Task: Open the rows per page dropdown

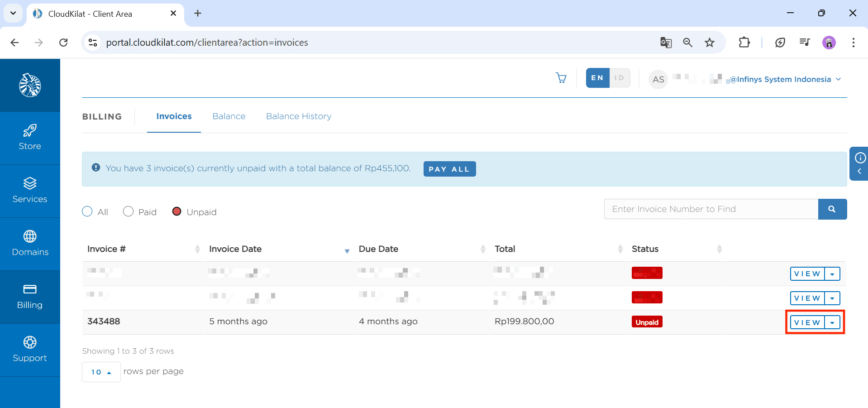Action: click(101, 372)
